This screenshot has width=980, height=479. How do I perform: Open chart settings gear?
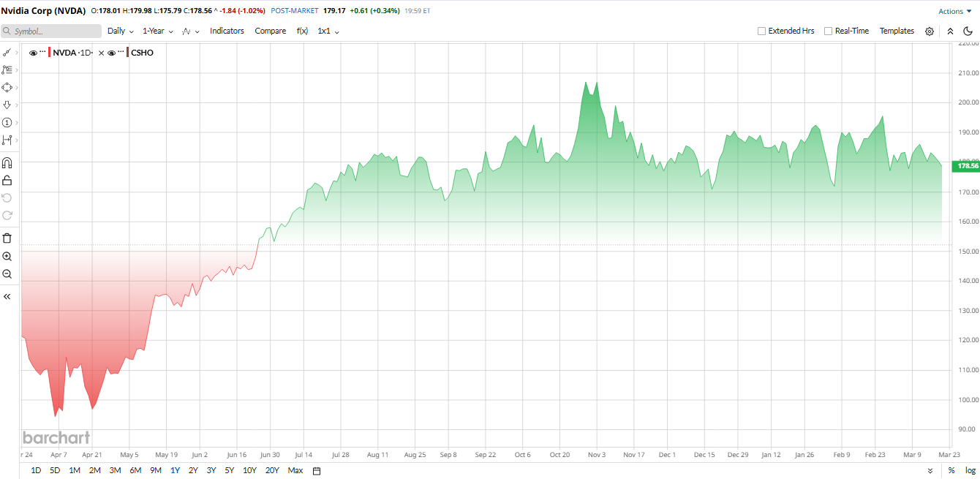(x=930, y=31)
